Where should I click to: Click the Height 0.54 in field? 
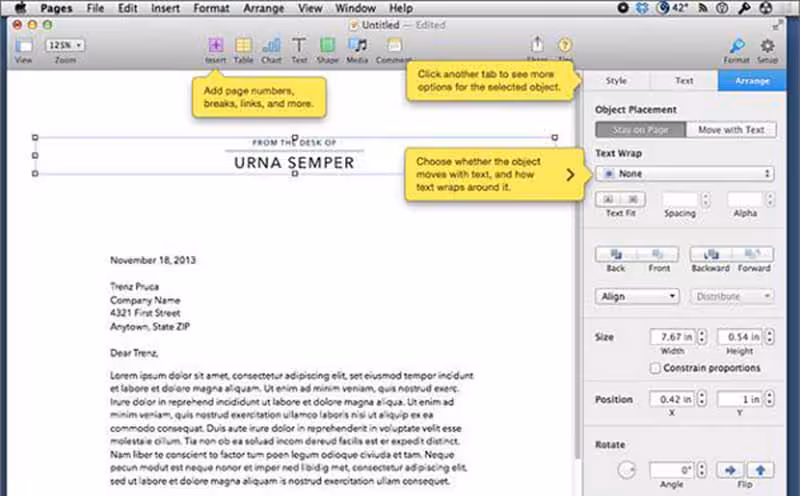[x=739, y=337]
